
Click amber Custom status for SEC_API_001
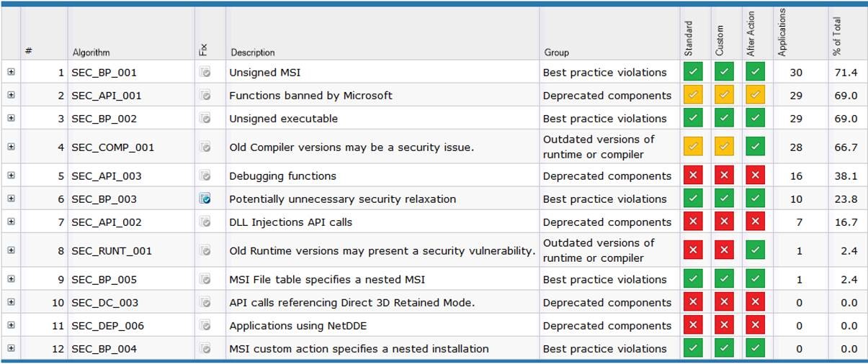pos(723,96)
